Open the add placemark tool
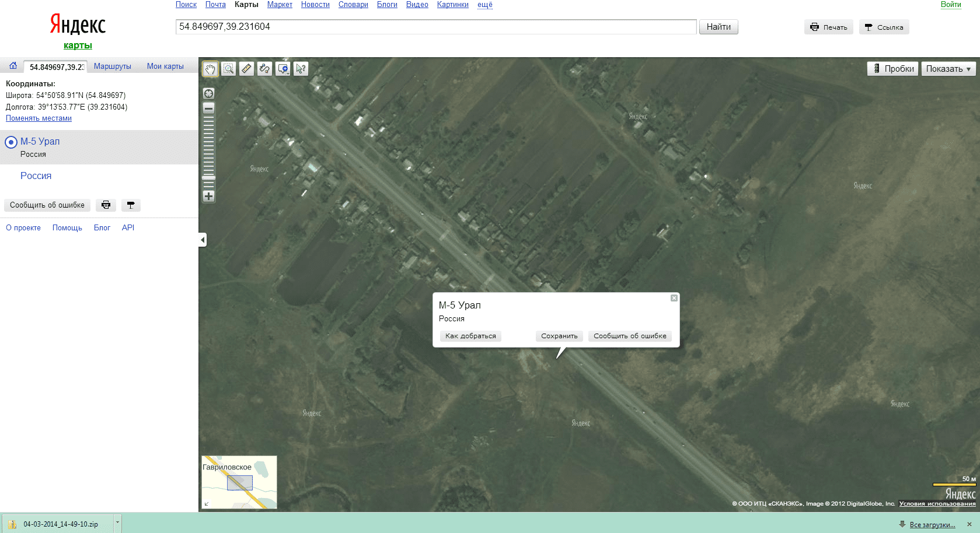 pyautogui.click(x=283, y=69)
